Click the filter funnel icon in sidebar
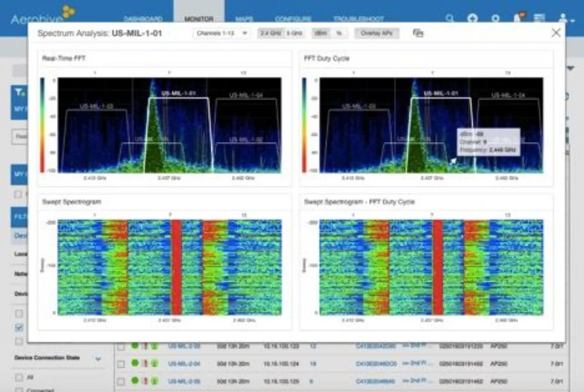The width and height of the screenshot is (584, 392). (x=19, y=93)
